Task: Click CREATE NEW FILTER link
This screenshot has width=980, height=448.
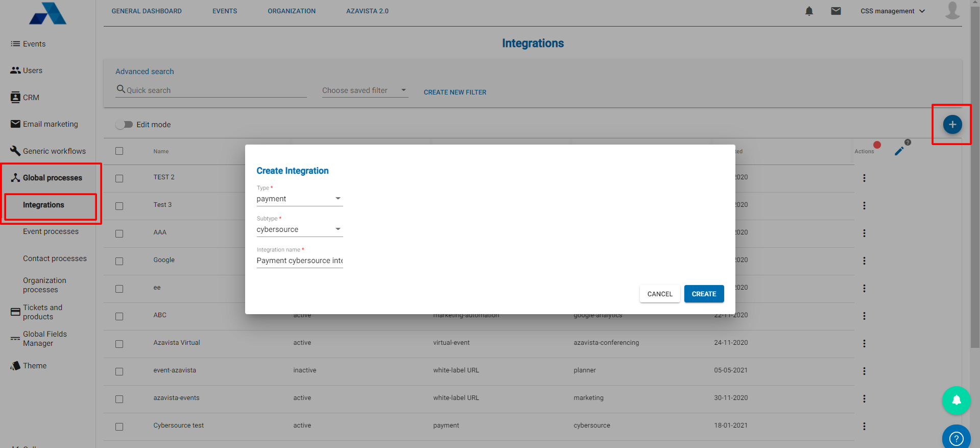Action: coord(455,92)
